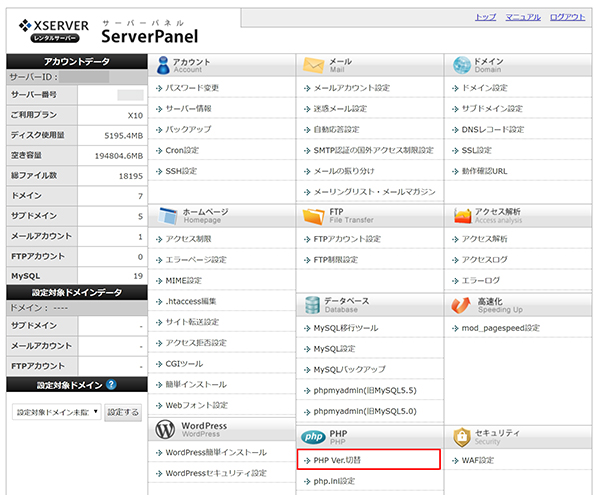Image resolution: width=600 pixels, height=495 pixels.
Task: Open MIME設定
Action: coord(183,280)
